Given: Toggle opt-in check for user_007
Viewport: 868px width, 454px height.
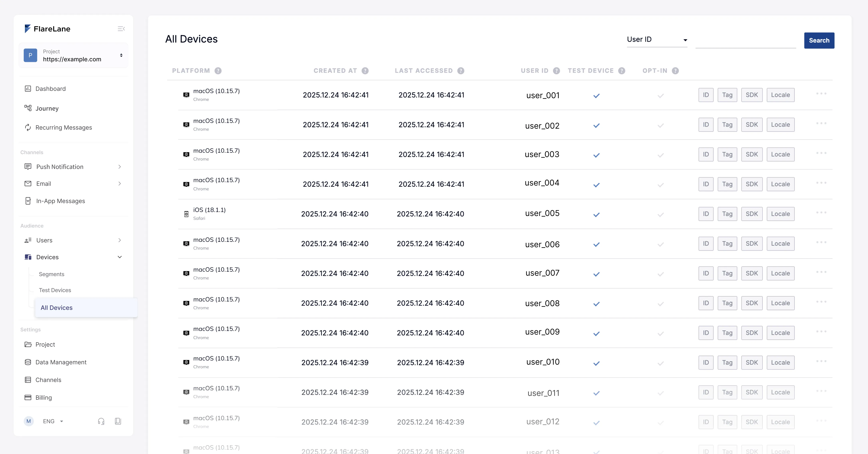Looking at the screenshot, I should click(661, 274).
